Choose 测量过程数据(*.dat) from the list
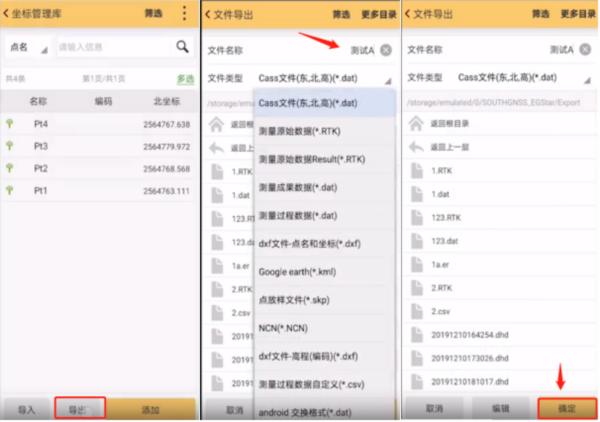Image resolution: width=600 pixels, height=422 pixels. tap(324, 215)
